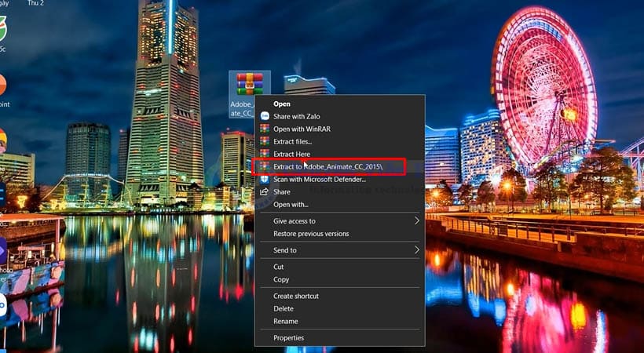Choose Rename from the context menu
644x353 pixels.
coord(285,321)
